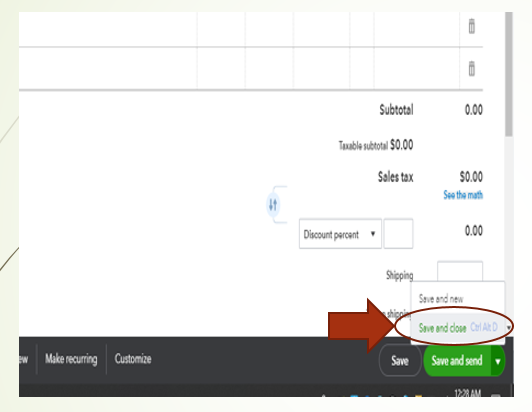
Task: Click the Save button
Action: click(400, 360)
